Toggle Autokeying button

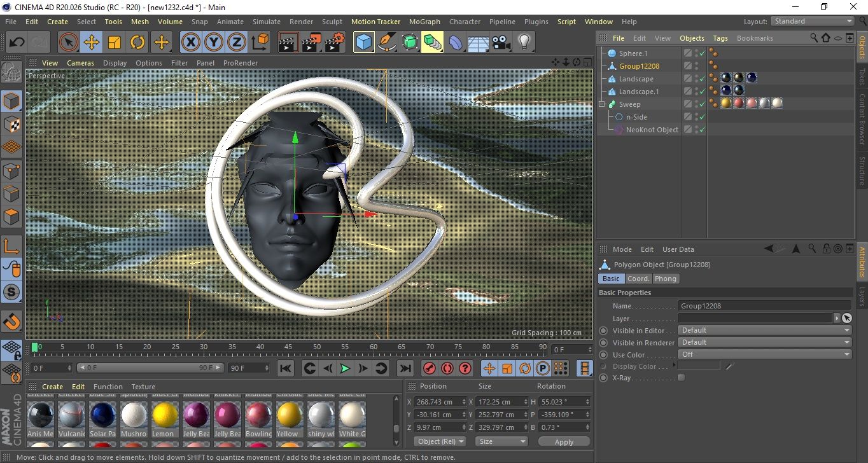(447, 368)
